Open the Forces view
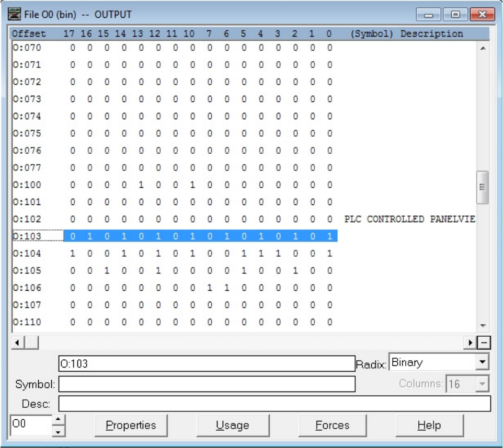503x448 pixels. (x=333, y=425)
